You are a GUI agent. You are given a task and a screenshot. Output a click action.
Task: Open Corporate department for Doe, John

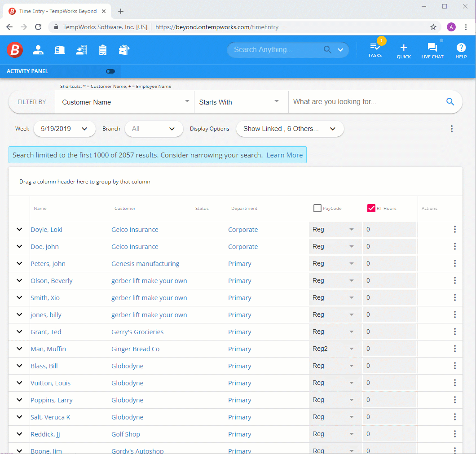[243, 247]
